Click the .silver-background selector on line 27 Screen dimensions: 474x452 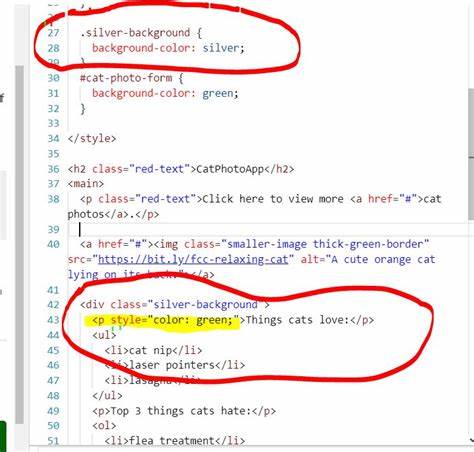coord(135,33)
